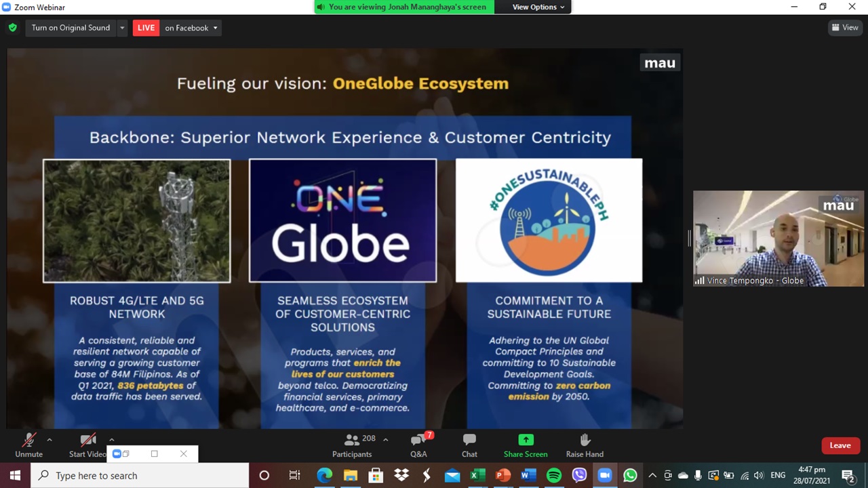Maximize the mini floating Zoom window
Screen dimensions: 868x488
[154, 454]
